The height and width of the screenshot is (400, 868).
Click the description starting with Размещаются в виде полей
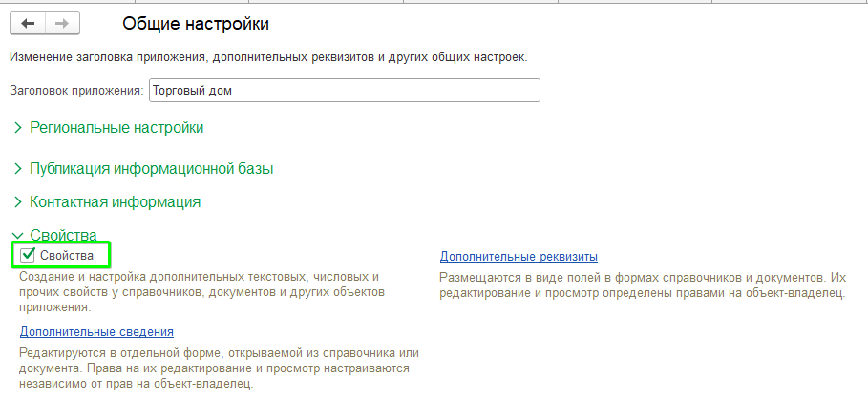(x=643, y=284)
